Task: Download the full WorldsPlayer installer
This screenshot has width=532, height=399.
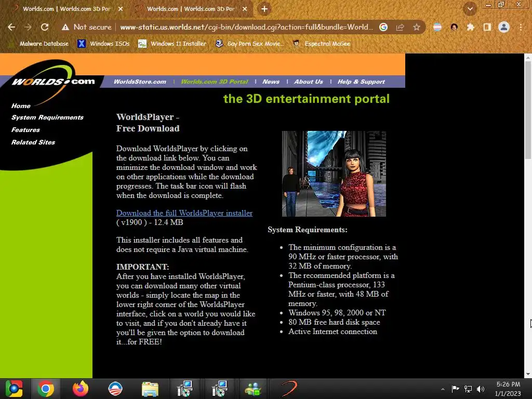Action: [x=184, y=213]
